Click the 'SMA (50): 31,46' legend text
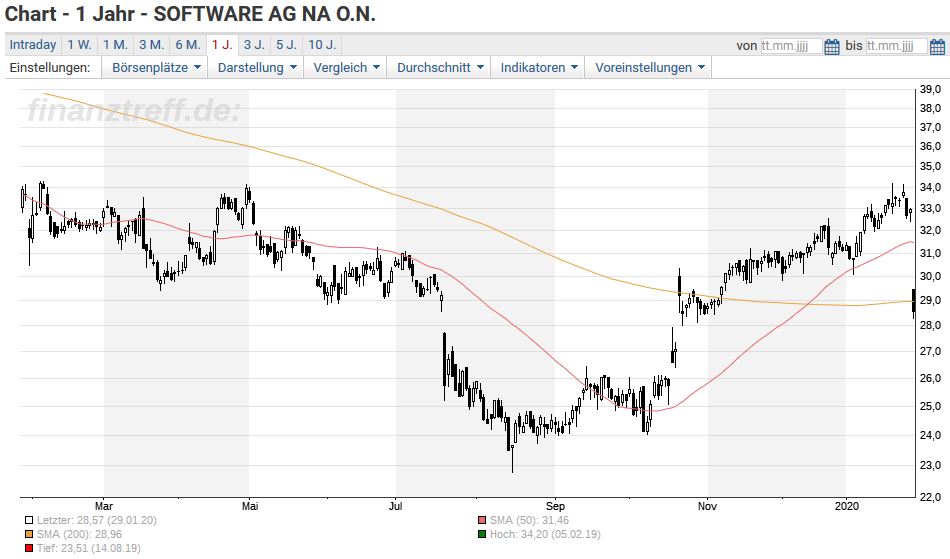Viewport: 950px width, 559px height. click(529, 520)
